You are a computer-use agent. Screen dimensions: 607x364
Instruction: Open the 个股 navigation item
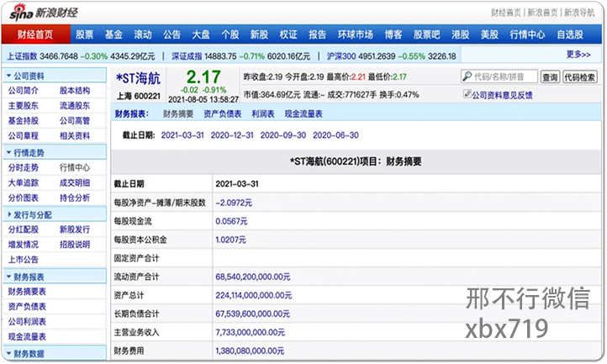(x=230, y=34)
